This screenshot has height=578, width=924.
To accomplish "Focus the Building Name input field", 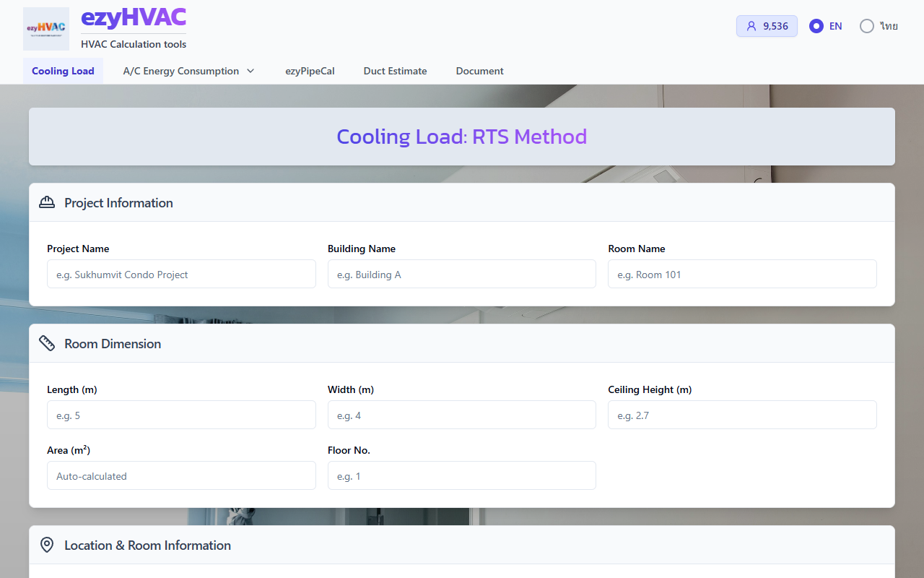I will pyautogui.click(x=462, y=274).
